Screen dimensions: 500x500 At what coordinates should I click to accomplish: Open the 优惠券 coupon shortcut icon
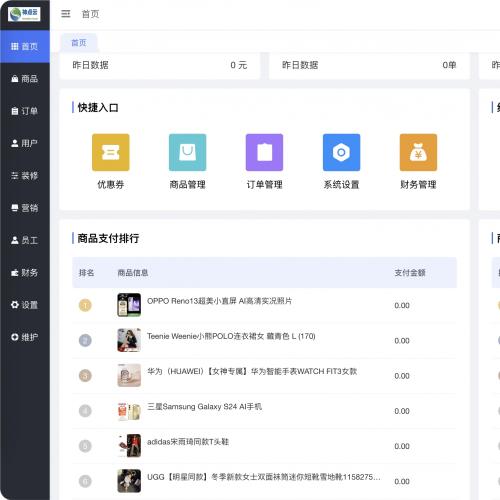111,152
